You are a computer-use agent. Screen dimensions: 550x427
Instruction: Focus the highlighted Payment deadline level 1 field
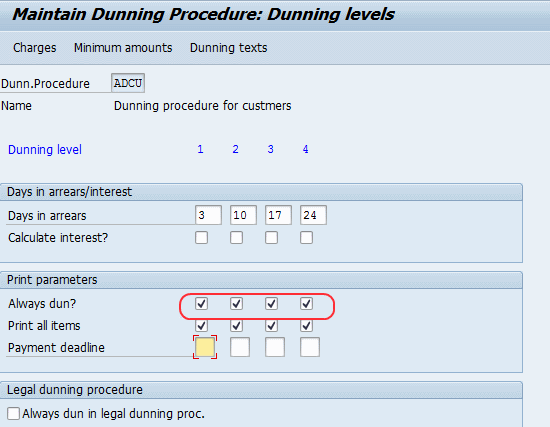[x=205, y=347]
